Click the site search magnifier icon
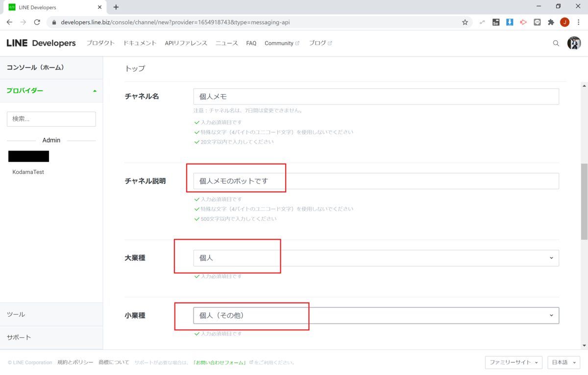Image resolution: width=588 pixels, height=375 pixels. click(x=556, y=43)
